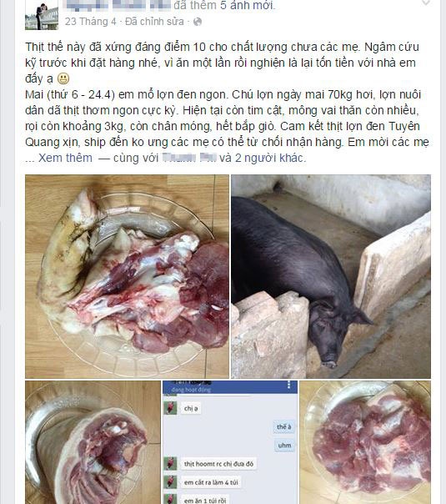Open the 'Đã chỉnh sửa' edit history
Viewport: 446px width, 504px height.
[x=154, y=22]
